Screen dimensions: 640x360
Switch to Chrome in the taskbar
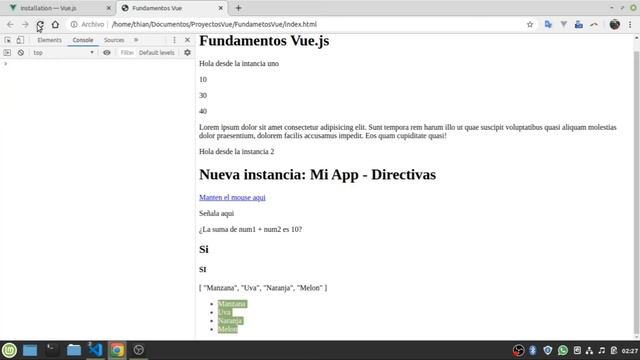pyautogui.click(x=117, y=350)
